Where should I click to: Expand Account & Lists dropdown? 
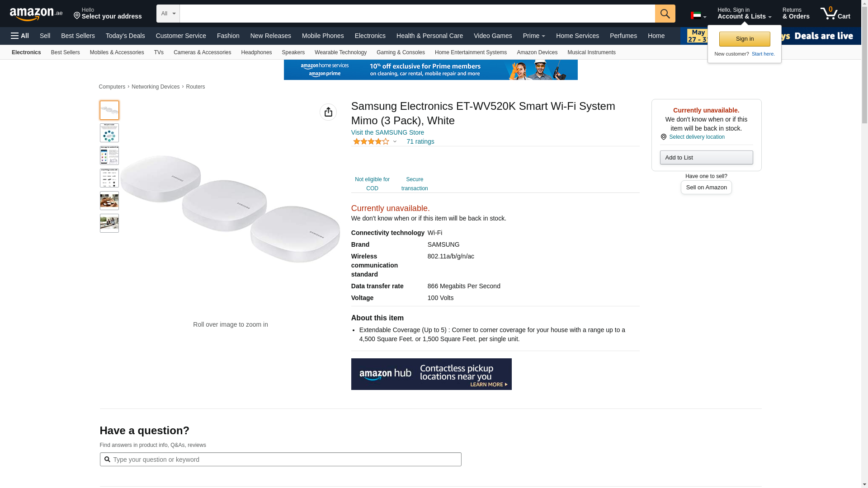744,14
